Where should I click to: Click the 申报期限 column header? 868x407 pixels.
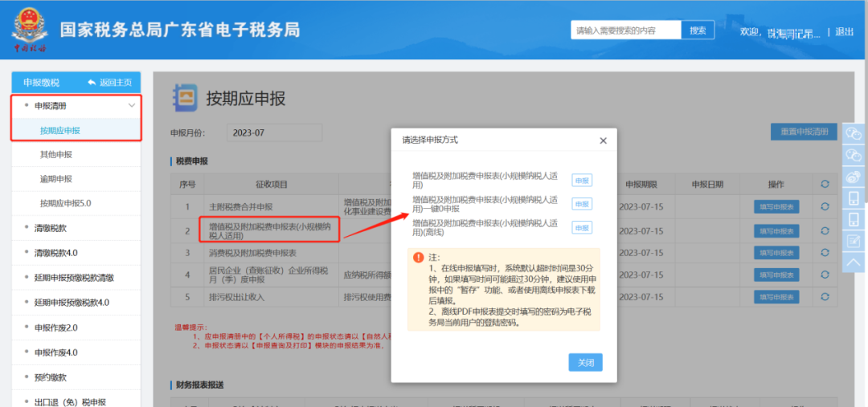(641, 184)
